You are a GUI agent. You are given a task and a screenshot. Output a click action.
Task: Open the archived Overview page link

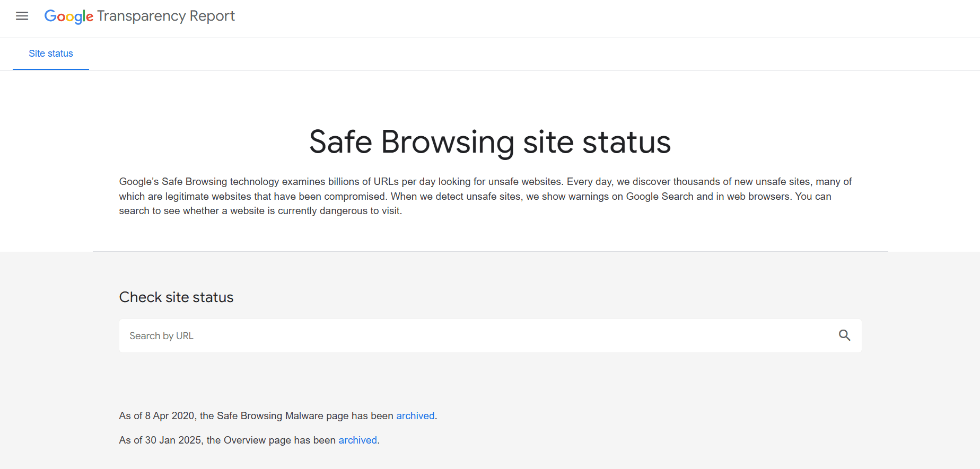coord(357,440)
